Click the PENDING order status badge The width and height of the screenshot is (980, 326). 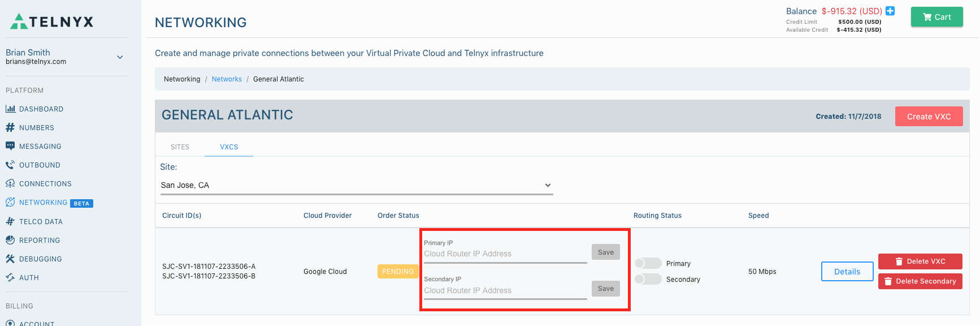tap(398, 272)
